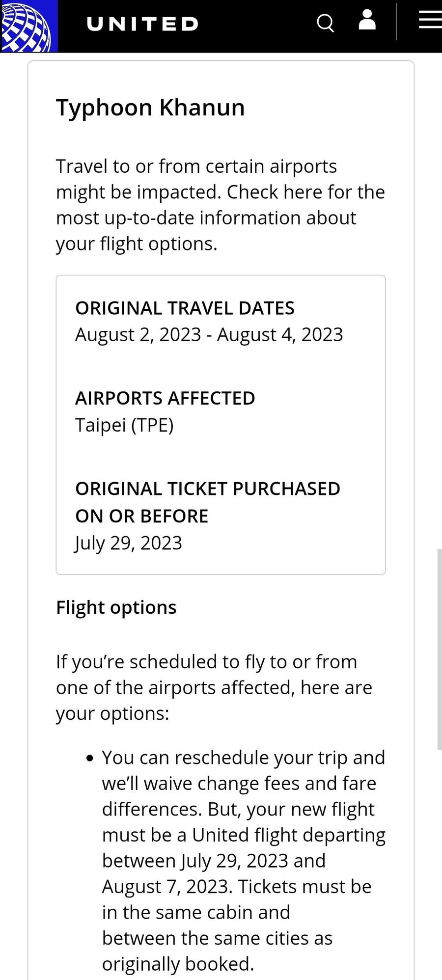Click the 'If you're scheduled to fly' paragraph
442x980 pixels.
(x=214, y=687)
